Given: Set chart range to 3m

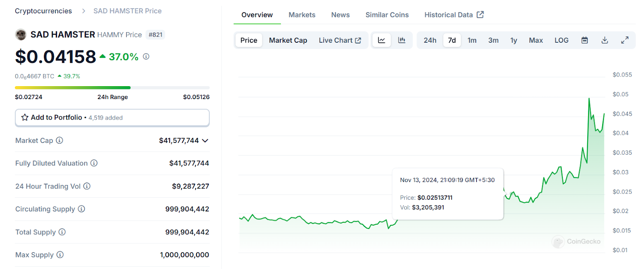Looking at the screenshot, I should (x=493, y=40).
